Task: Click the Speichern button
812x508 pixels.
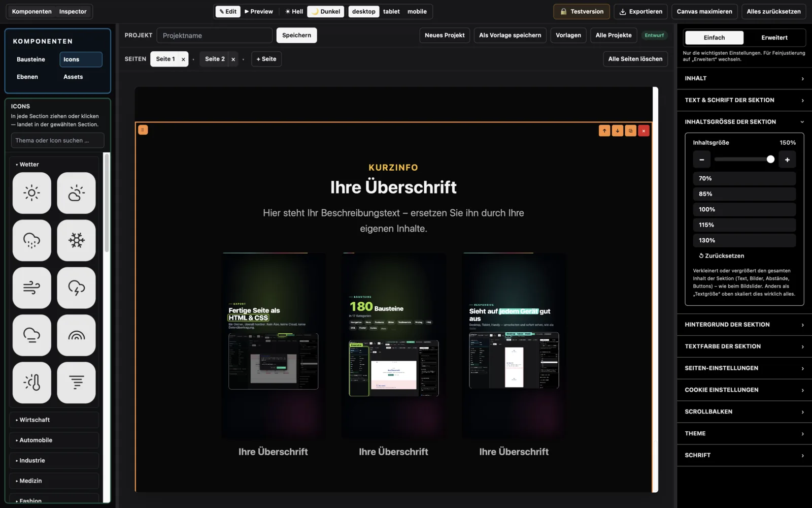Action: pos(296,36)
